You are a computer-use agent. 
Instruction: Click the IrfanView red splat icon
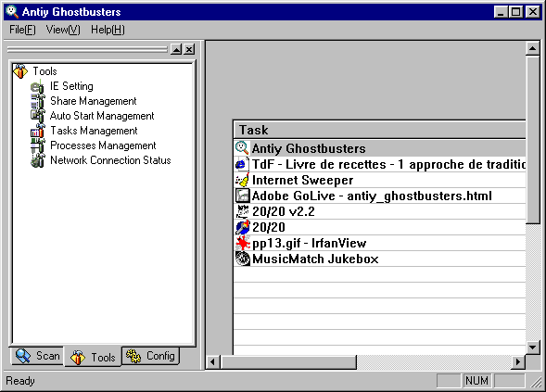pos(242,243)
